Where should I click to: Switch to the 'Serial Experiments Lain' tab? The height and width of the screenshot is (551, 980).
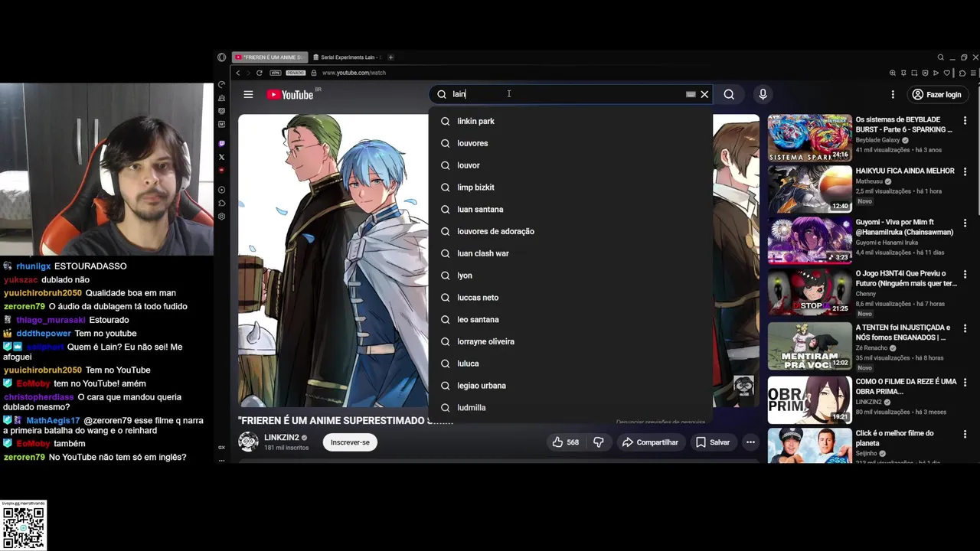pos(347,57)
